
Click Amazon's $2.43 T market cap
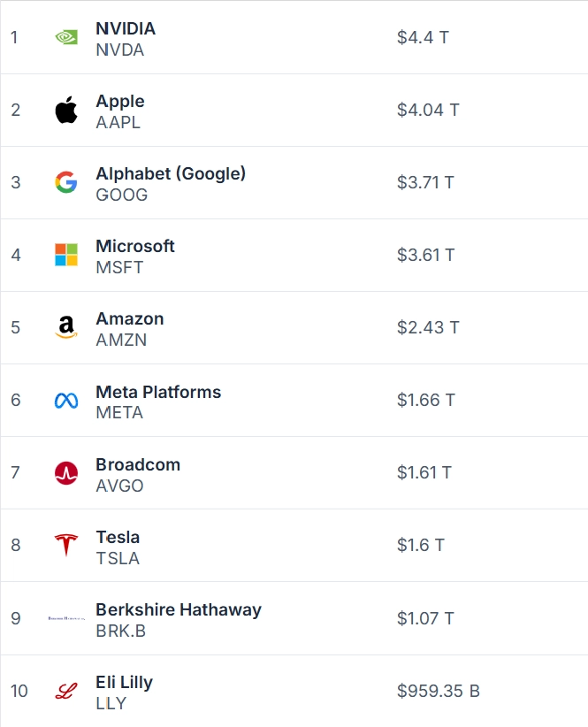click(428, 327)
